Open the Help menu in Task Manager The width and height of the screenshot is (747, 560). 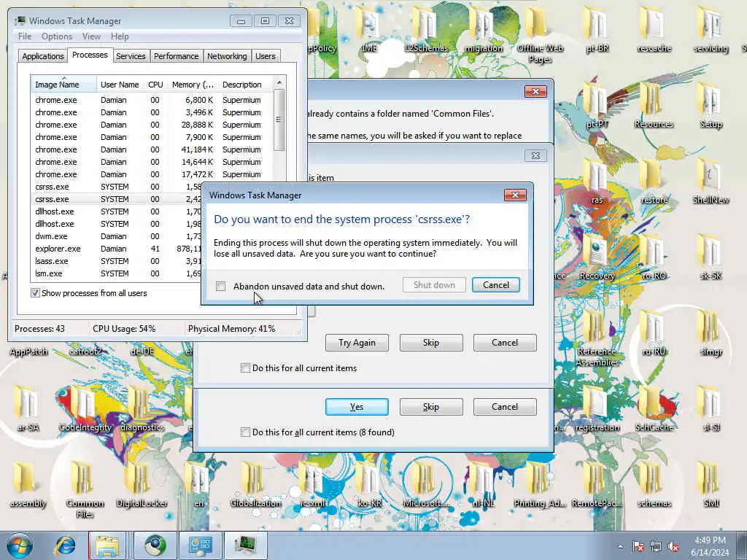click(120, 36)
